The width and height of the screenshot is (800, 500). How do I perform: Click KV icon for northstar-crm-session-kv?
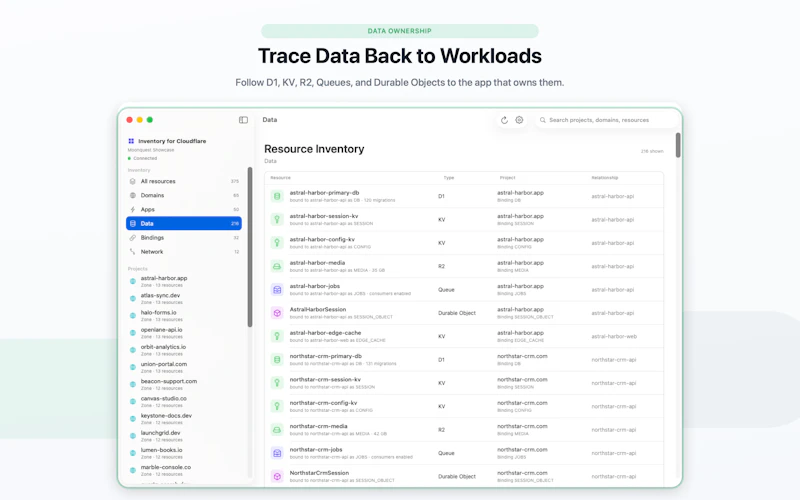(x=277, y=383)
